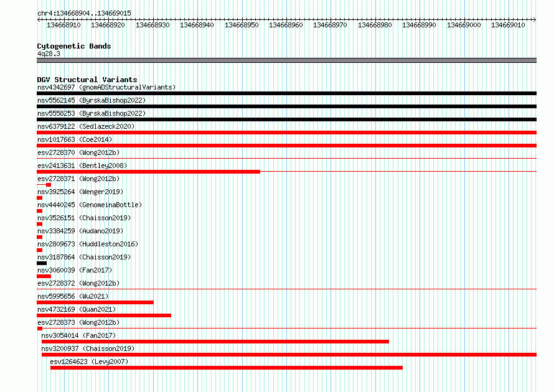554x392 pixels.
Task: Click ruler position 134668950
Action: pyautogui.click(x=242, y=25)
